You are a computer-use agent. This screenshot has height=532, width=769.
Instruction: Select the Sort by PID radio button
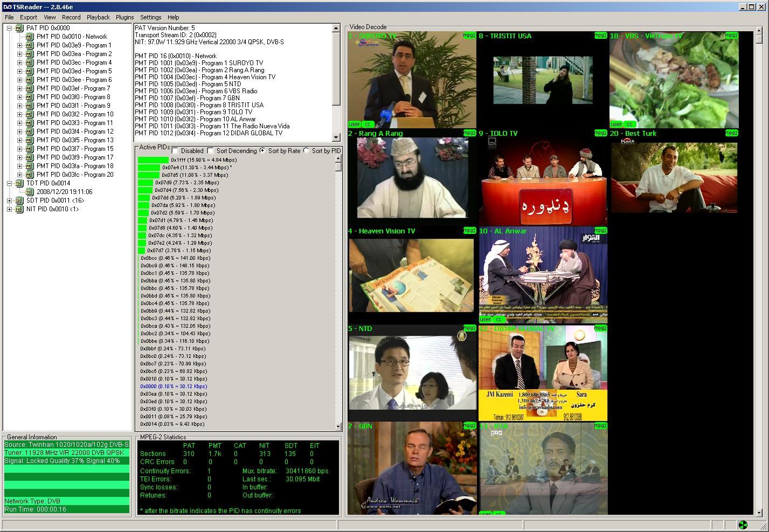click(x=306, y=151)
